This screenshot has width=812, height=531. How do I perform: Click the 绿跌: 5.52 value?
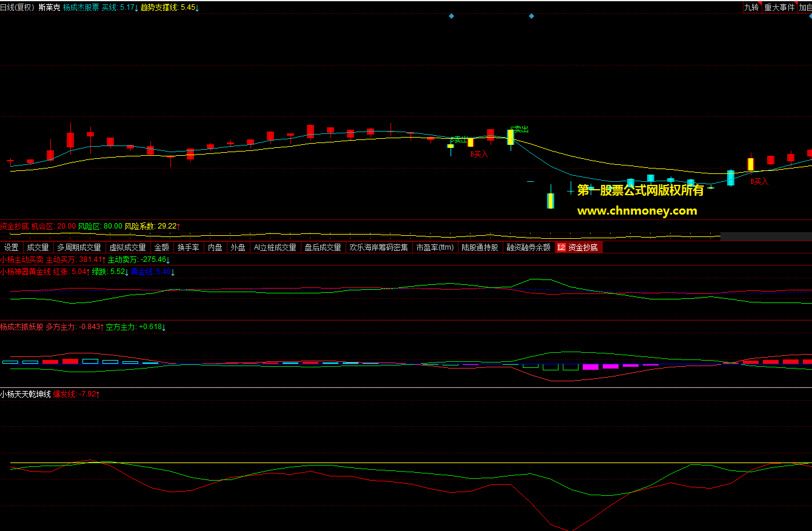point(110,272)
